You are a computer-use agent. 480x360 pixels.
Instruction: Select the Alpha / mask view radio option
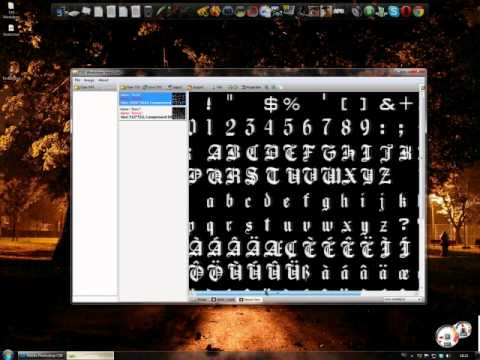pos(224,300)
